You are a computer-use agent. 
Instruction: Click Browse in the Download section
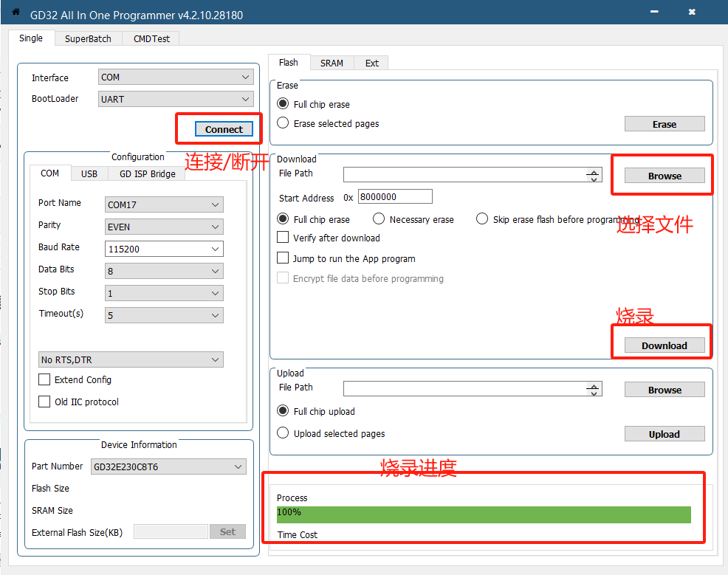[665, 176]
